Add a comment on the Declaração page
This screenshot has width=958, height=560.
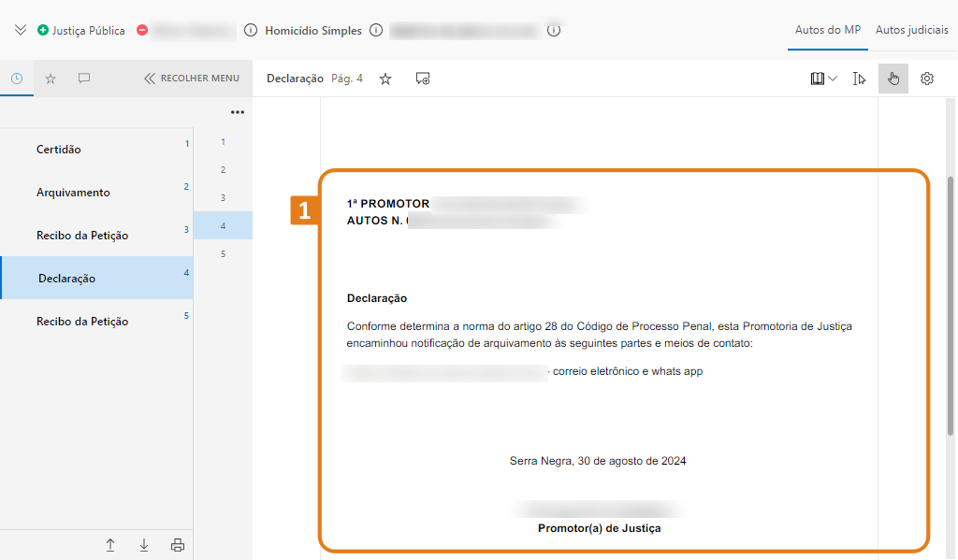click(x=423, y=79)
